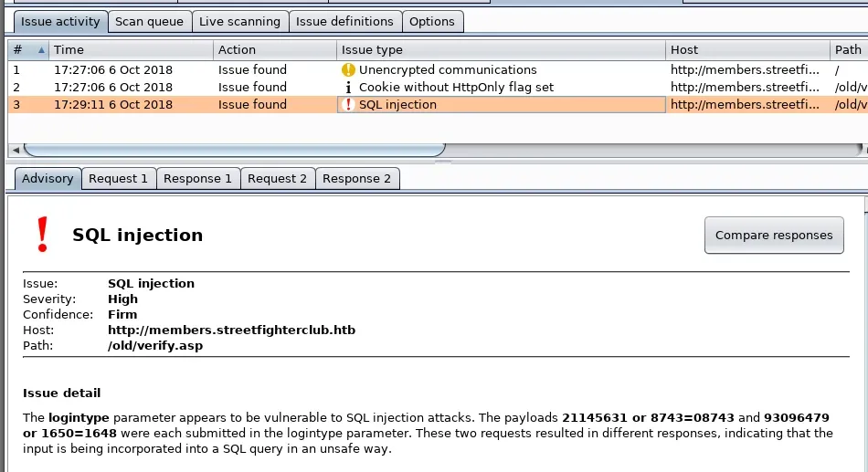Click the large red exclamation advisory icon

(x=41, y=235)
